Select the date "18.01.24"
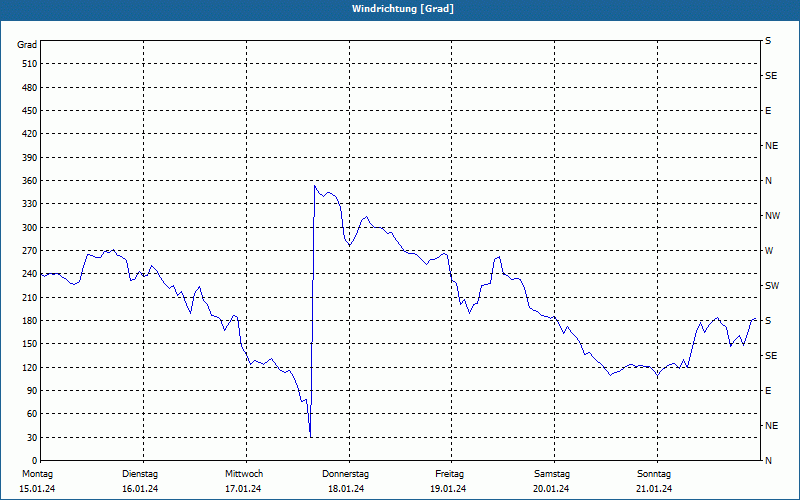The height and width of the screenshot is (500, 800). click(x=346, y=489)
